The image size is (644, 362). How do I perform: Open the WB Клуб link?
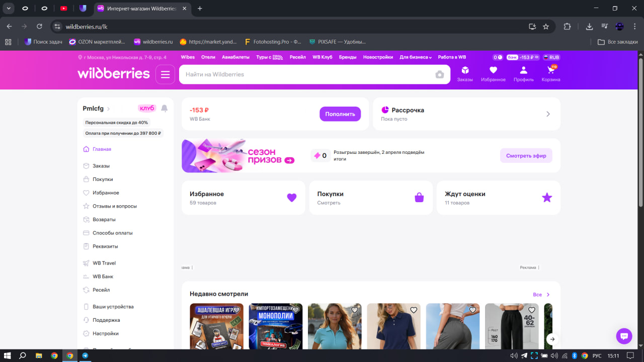[323, 57]
